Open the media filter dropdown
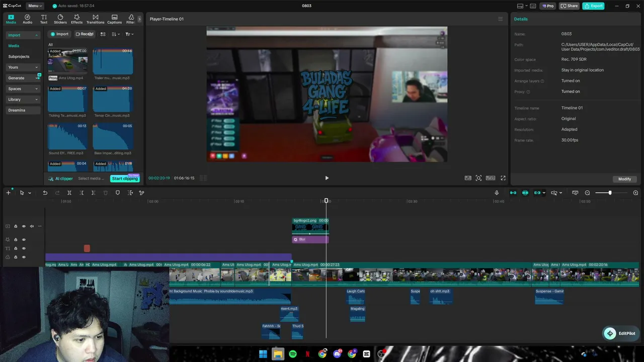The image size is (644, 362). point(129,34)
